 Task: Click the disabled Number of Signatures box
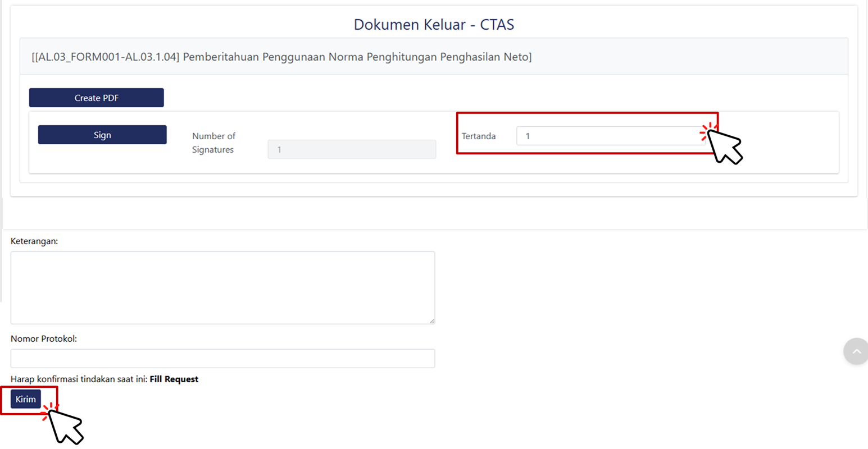click(x=351, y=149)
